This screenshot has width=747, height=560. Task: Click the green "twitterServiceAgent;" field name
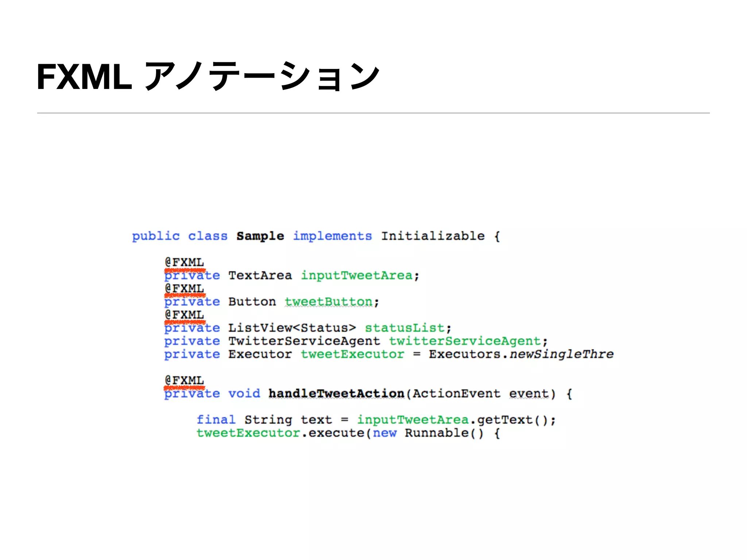tap(468, 341)
